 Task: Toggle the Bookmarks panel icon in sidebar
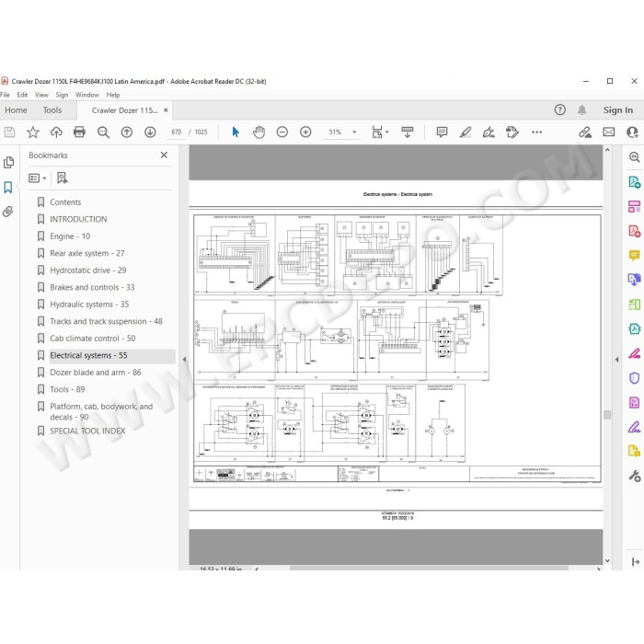coord(7,188)
